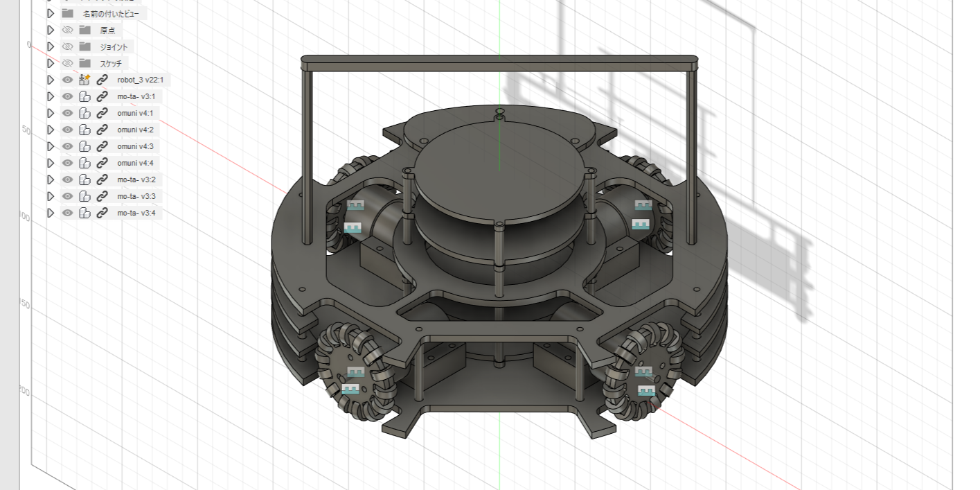Select the スケッチ label

pos(111,64)
